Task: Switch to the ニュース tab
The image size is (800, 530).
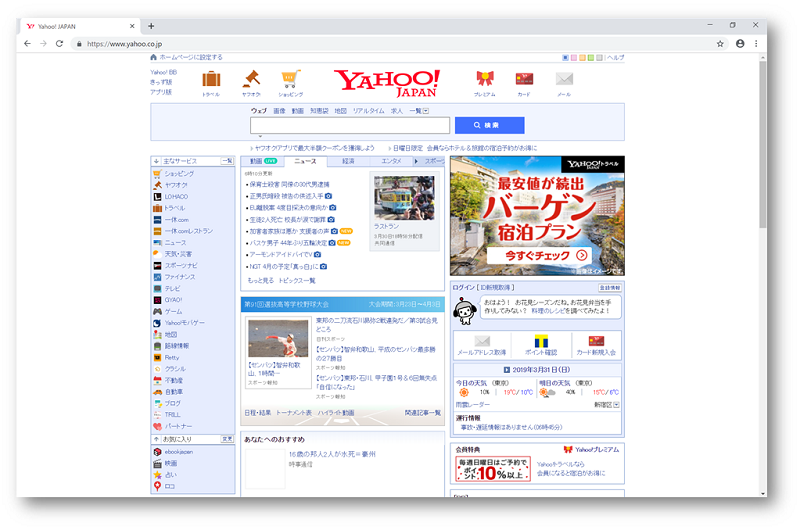Action: click(305, 161)
